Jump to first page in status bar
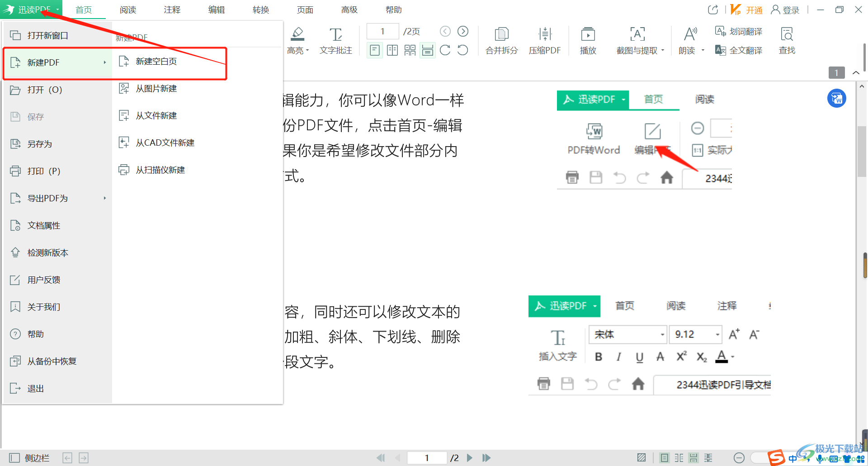The height and width of the screenshot is (466, 868). point(381,458)
